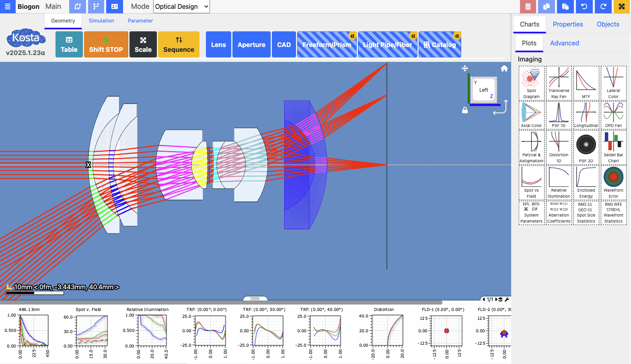Image resolution: width=631 pixels, height=364 pixels.
Task: Open the Spot Diagram plot
Action: [531, 83]
